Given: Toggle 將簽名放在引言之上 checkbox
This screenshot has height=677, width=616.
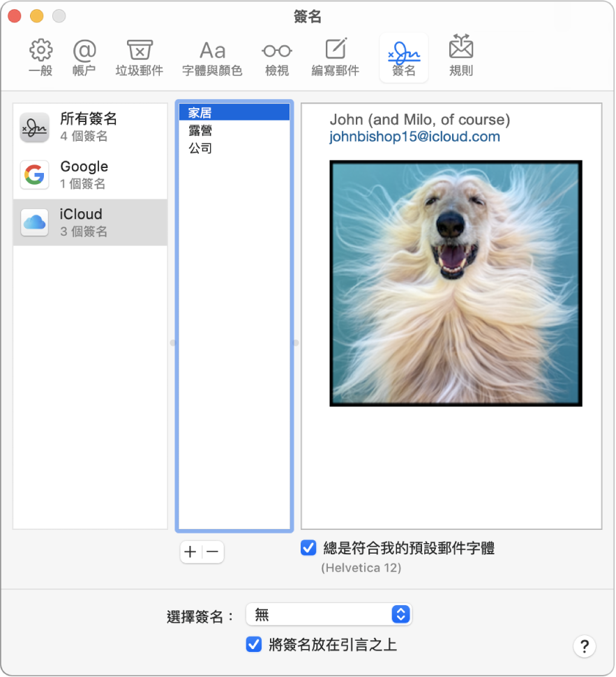Looking at the screenshot, I should [x=254, y=645].
